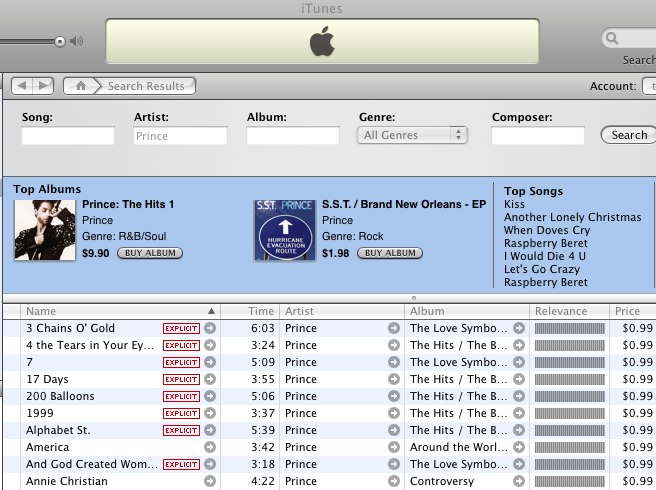This screenshot has height=490, width=656.
Task: Click the forward navigation arrow
Action: click(x=43, y=86)
